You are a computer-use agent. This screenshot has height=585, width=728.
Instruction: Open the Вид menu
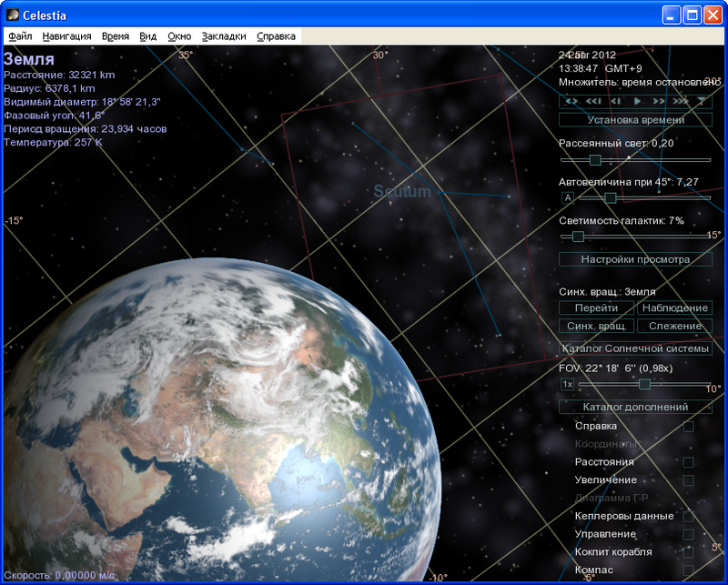pyautogui.click(x=148, y=36)
